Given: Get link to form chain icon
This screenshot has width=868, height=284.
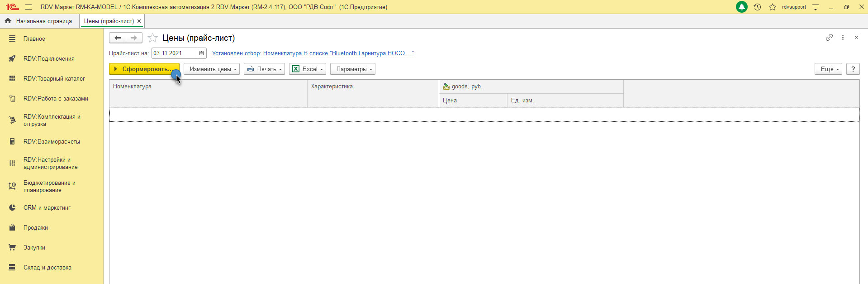Looking at the screenshot, I should 829,38.
